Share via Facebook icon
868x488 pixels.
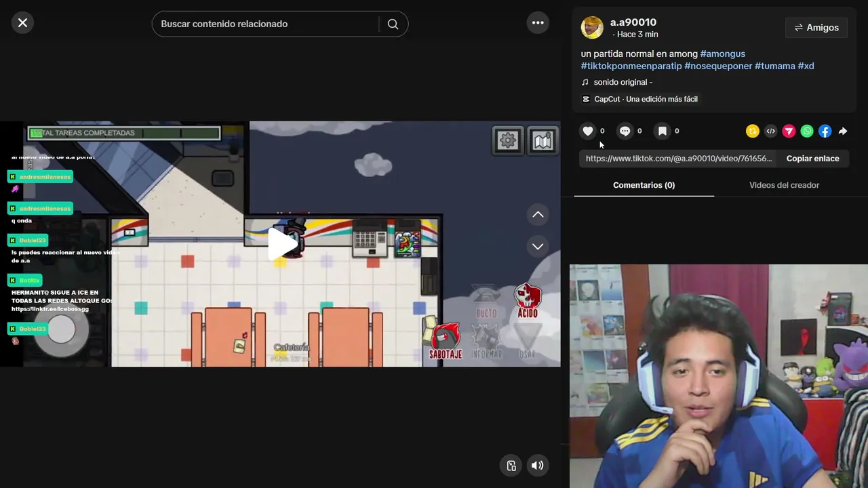tap(825, 131)
